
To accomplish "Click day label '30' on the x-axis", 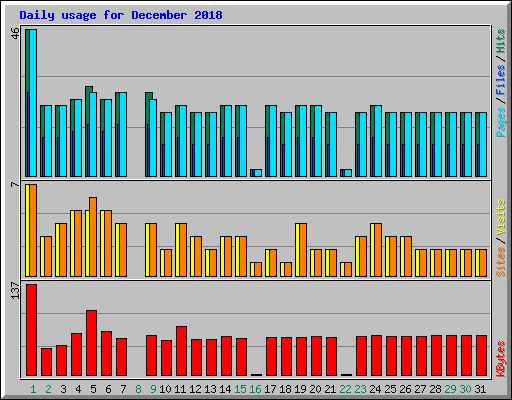I will click(465, 389).
